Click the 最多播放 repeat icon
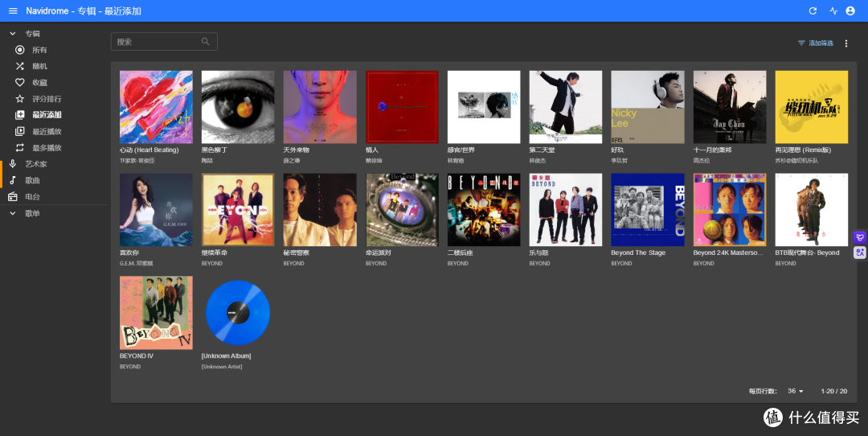Image resolution: width=868 pixels, height=436 pixels. pyautogui.click(x=20, y=148)
